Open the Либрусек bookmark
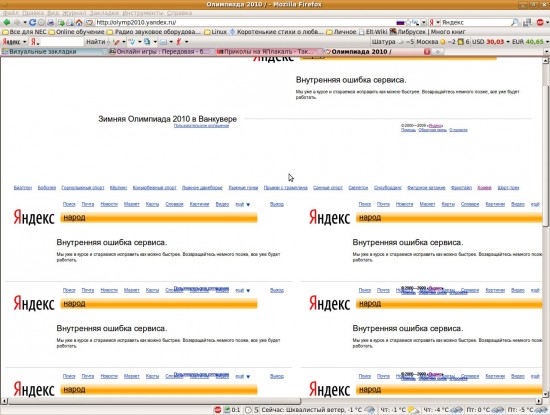550x415 pixels. pos(427,32)
